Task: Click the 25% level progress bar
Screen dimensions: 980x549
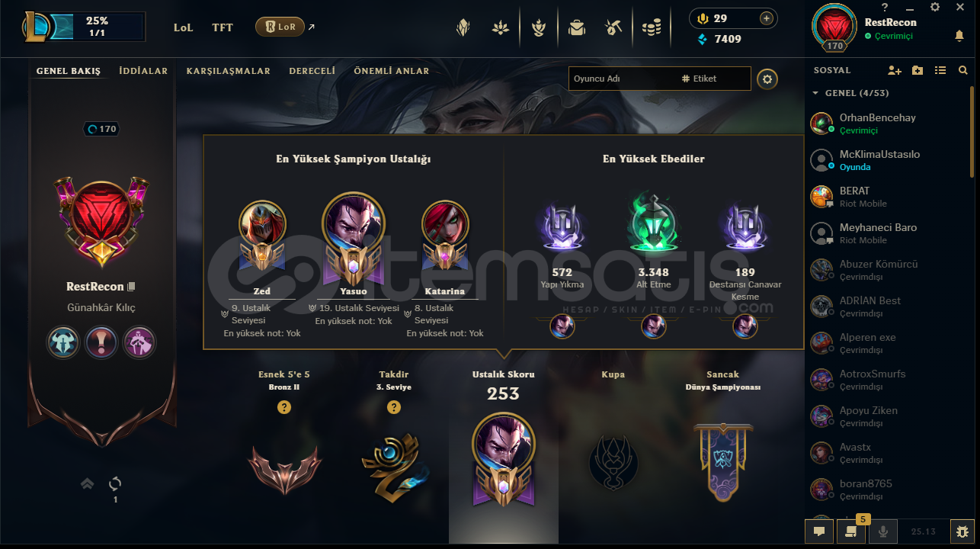Action: tap(98, 27)
